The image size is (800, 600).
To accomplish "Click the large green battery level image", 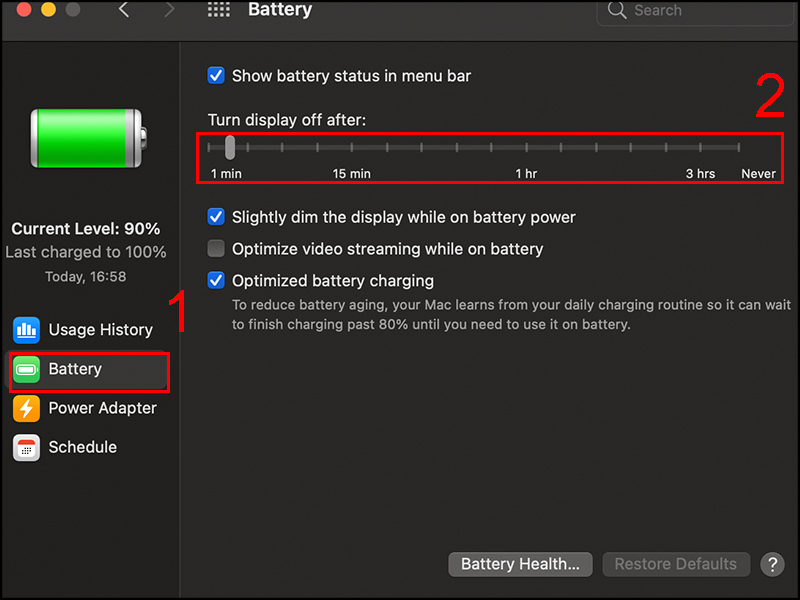I will [89, 138].
